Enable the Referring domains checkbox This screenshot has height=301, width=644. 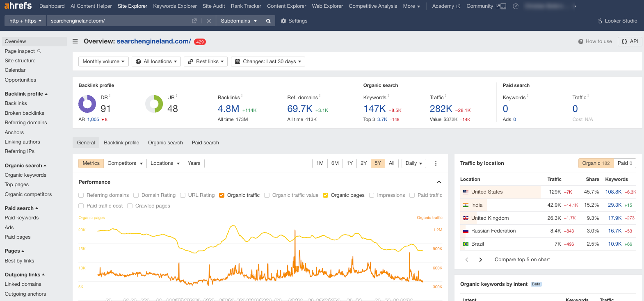pos(81,195)
